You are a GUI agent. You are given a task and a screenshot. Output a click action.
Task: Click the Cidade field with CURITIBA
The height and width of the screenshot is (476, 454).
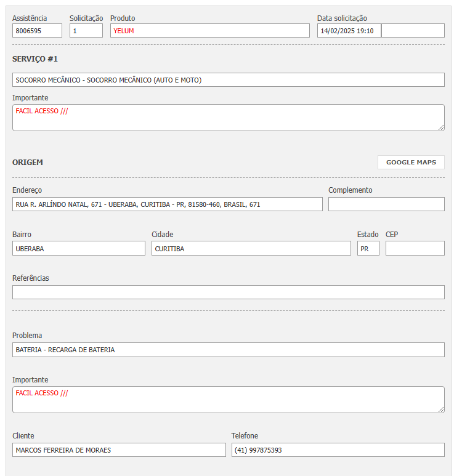[x=251, y=248]
